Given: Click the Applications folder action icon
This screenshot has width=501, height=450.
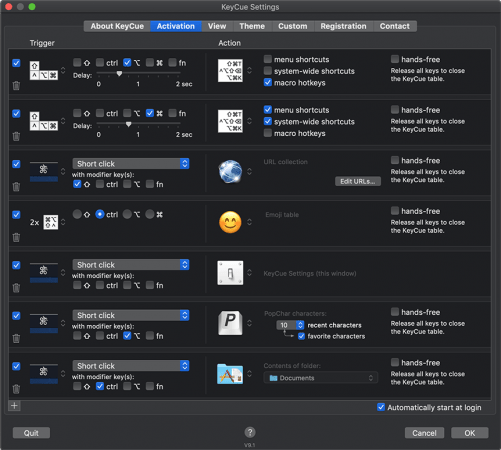Looking at the screenshot, I should [x=230, y=374].
